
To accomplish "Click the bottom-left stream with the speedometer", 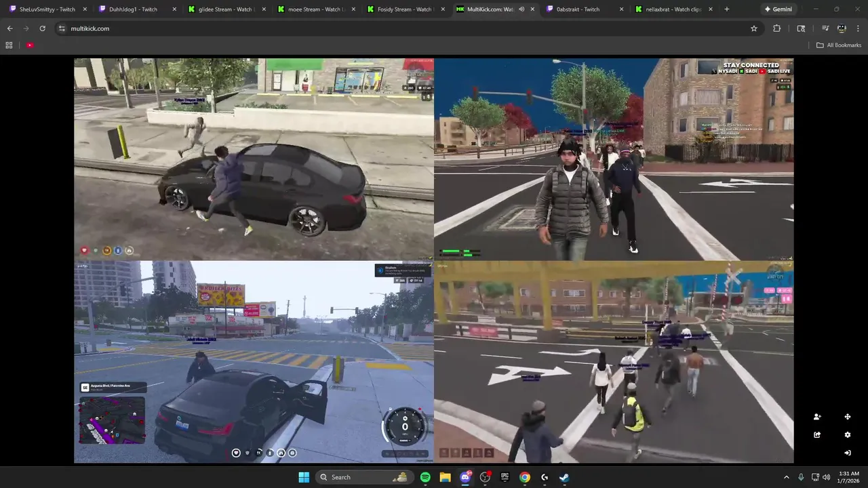I will pos(254,362).
